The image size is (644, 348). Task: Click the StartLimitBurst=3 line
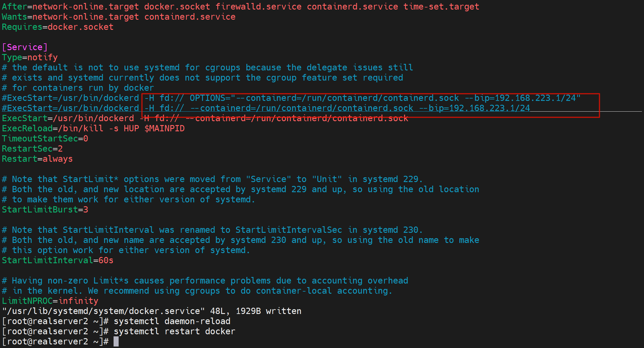click(45, 210)
